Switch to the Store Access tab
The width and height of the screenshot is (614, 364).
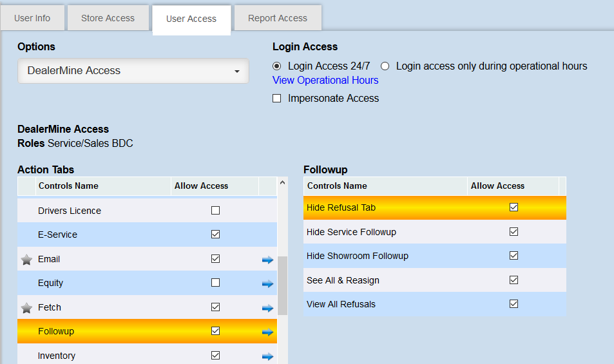(108, 18)
